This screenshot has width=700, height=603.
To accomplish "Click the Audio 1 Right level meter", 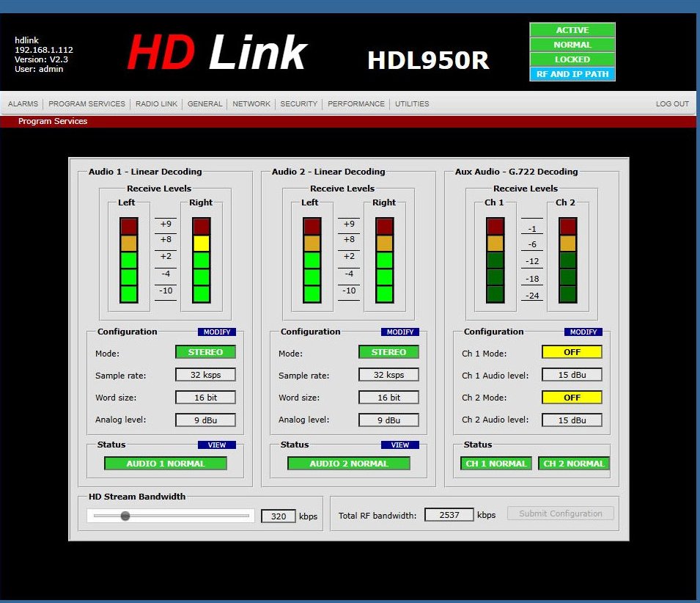I will (x=202, y=260).
